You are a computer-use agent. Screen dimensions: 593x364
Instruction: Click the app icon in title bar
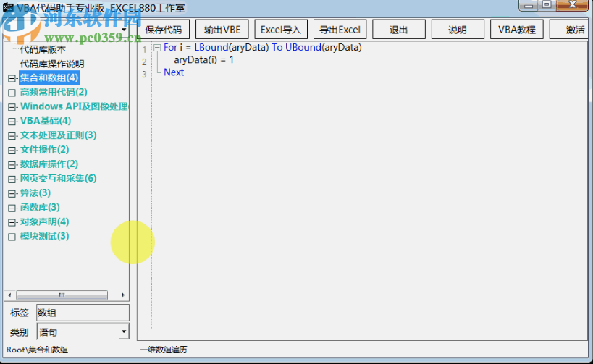(8, 7)
